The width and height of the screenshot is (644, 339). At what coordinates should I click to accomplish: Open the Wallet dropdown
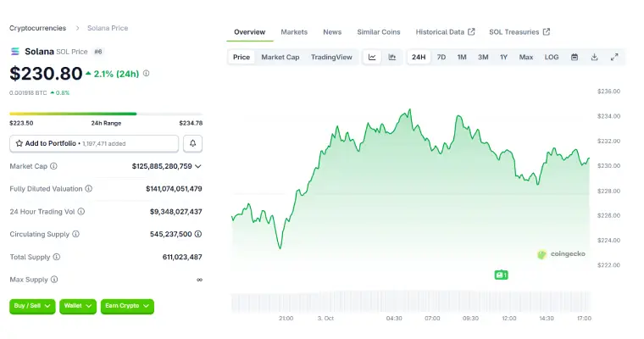pyautogui.click(x=78, y=305)
